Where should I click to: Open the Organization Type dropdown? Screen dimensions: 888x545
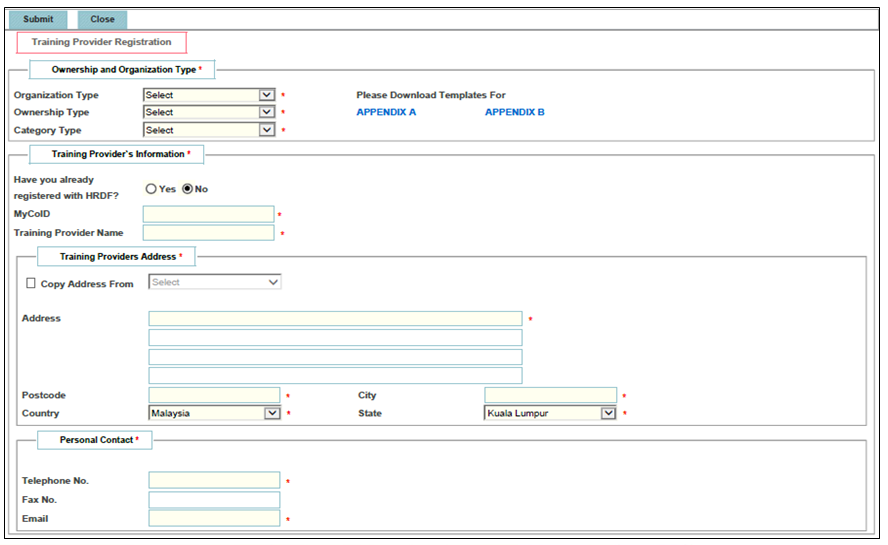[209, 95]
